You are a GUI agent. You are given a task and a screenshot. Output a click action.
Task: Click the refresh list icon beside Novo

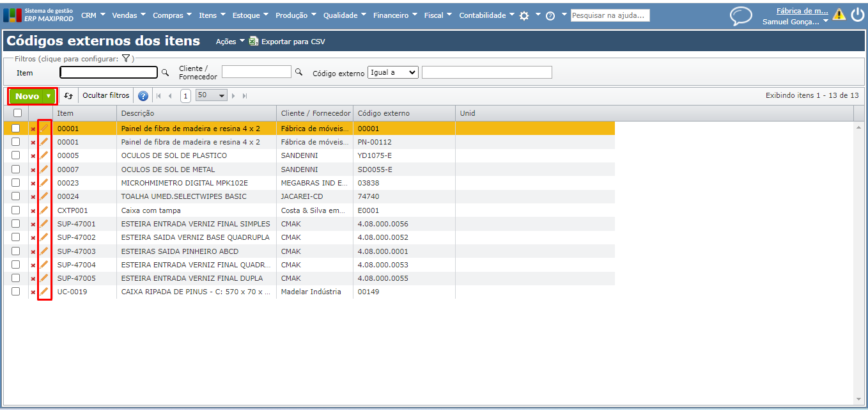68,96
